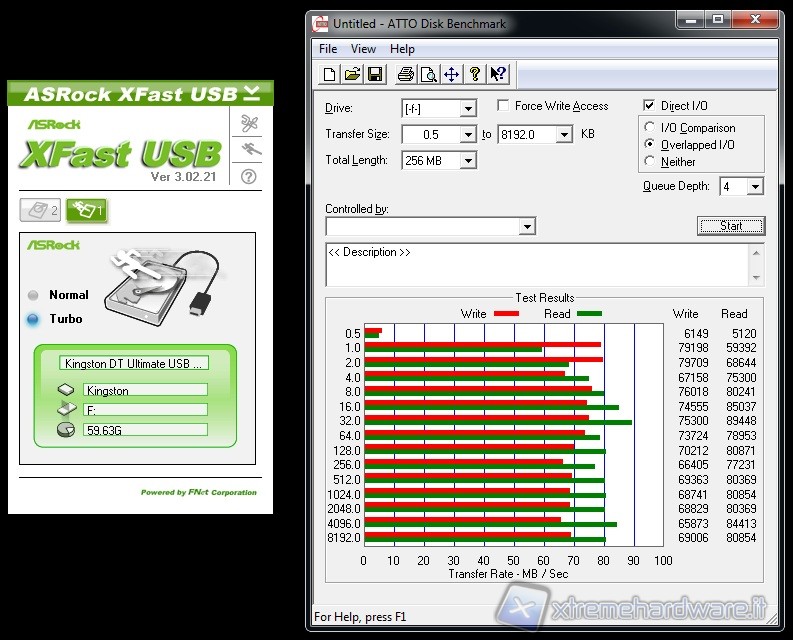This screenshot has height=640, width=793.
Task: Expand the Total Length dropdown
Action: [x=468, y=160]
